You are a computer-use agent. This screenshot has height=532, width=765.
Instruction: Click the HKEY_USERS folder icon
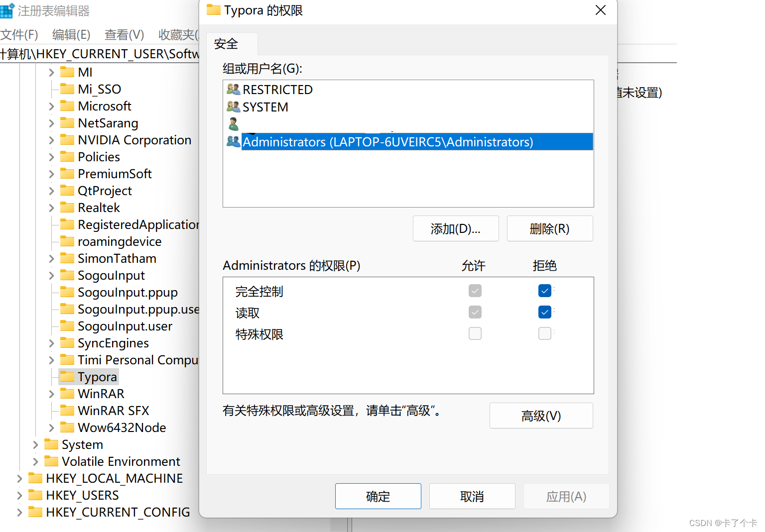tap(35, 495)
